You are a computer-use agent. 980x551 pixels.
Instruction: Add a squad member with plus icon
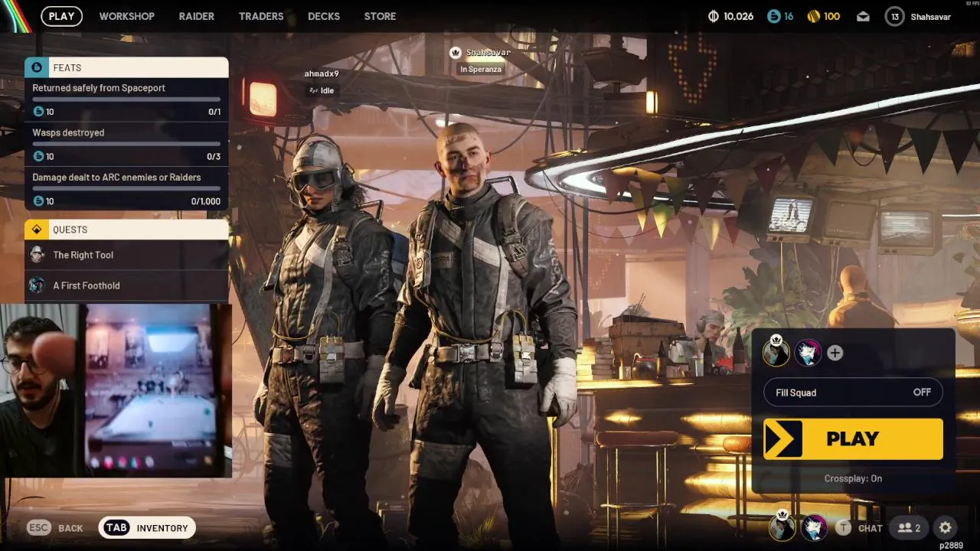835,353
